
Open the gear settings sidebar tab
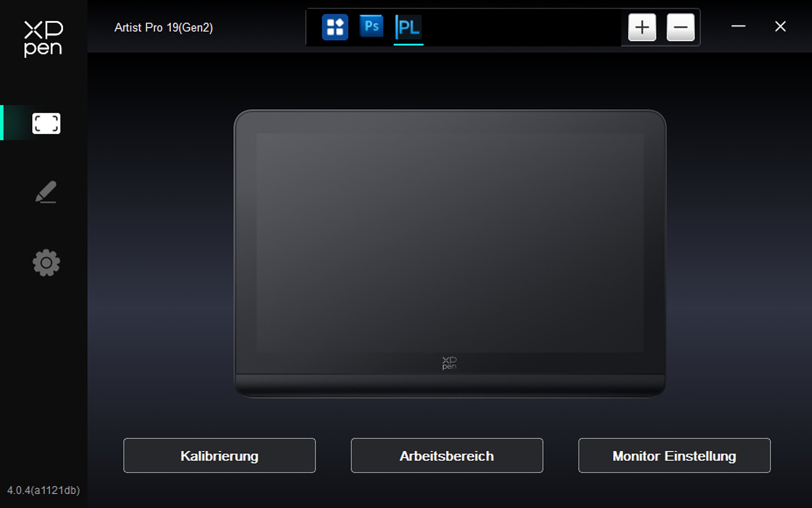[x=46, y=263]
